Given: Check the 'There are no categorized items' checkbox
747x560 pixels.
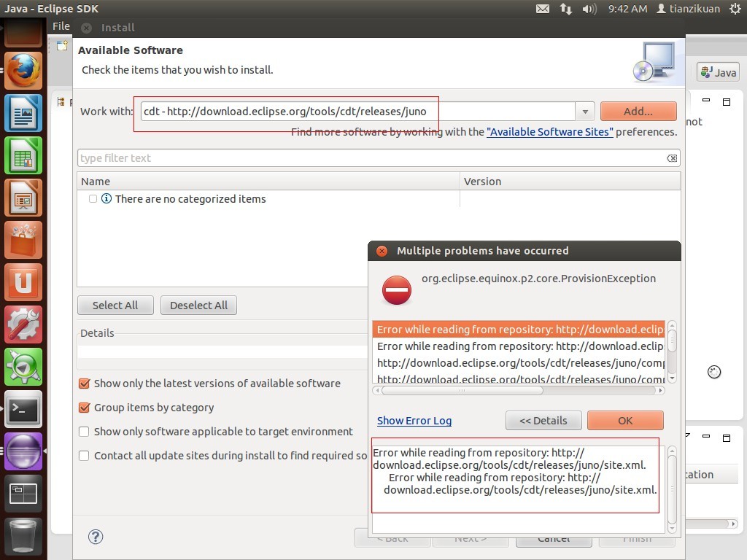Looking at the screenshot, I should point(93,198).
